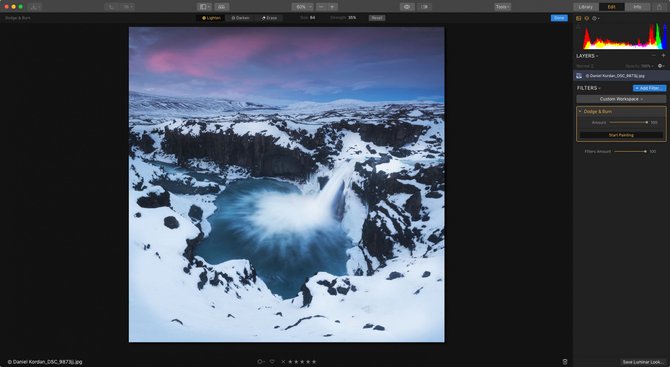Toggle the layers panel icon
The height and width of the screenshot is (367, 670).
(x=587, y=18)
